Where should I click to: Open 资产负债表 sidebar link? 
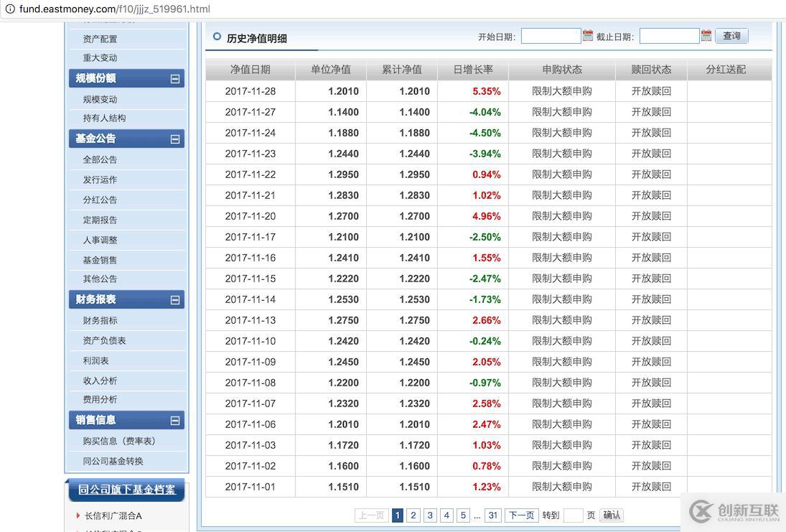tap(104, 340)
